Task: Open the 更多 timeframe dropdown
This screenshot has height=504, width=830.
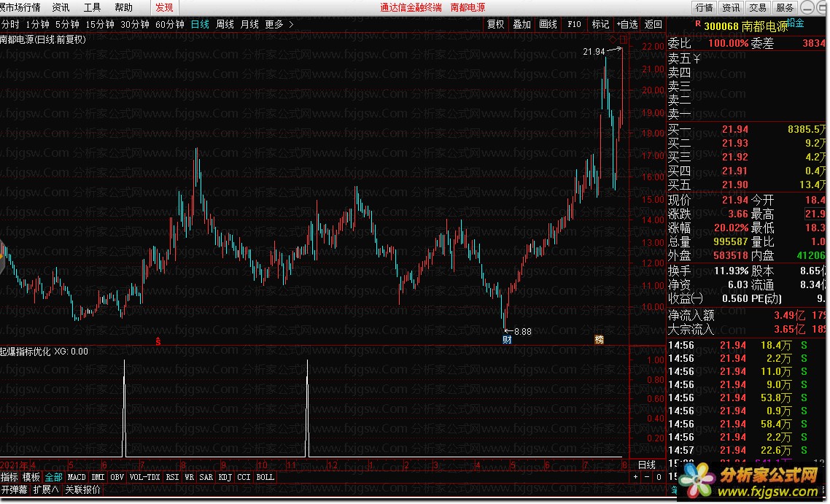Action: [x=279, y=24]
